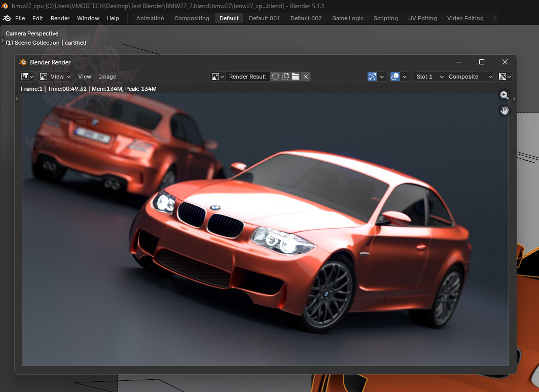Expand the gizmo options dropdown arrow
Screen dimensions: 539x392
[x=382, y=77]
